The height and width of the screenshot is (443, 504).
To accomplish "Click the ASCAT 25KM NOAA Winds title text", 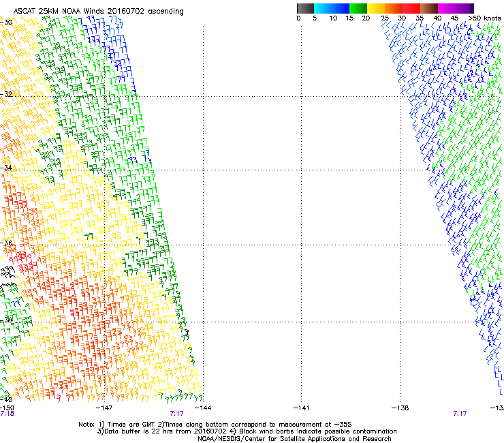I will click(x=98, y=11).
